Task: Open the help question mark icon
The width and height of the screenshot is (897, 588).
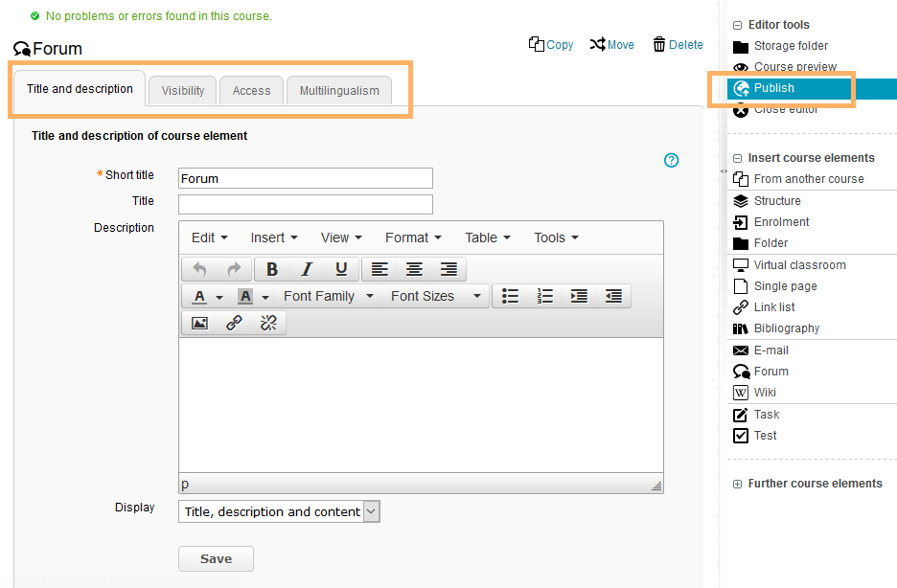Action: 671,160
